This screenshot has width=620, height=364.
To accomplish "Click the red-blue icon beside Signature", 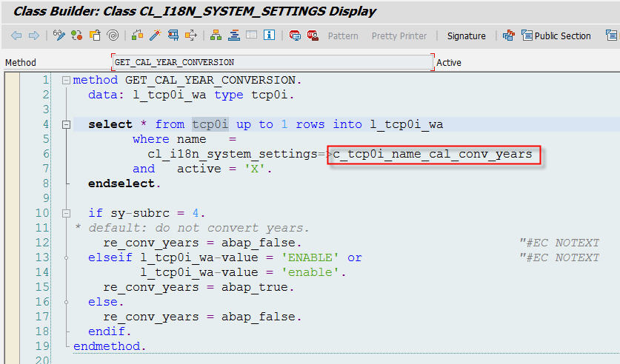I will click(508, 36).
